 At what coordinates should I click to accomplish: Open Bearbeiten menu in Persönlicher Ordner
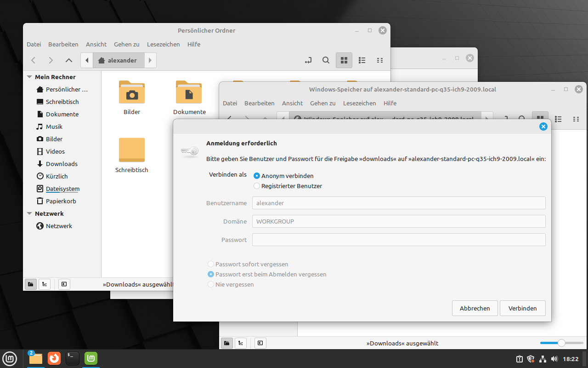click(x=63, y=44)
